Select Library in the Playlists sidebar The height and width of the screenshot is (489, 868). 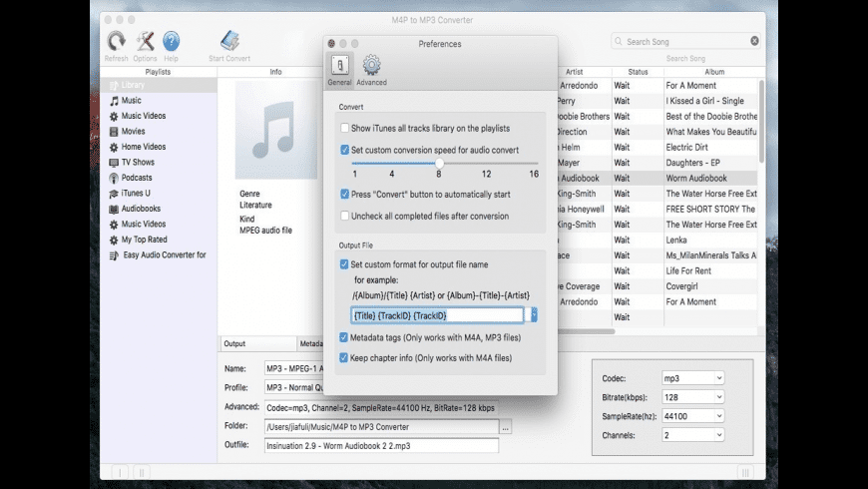(x=159, y=85)
